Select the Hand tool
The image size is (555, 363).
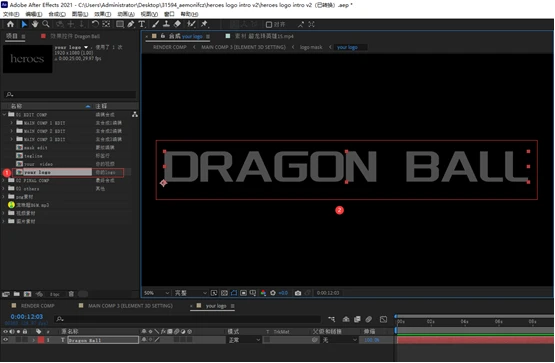(35, 24)
